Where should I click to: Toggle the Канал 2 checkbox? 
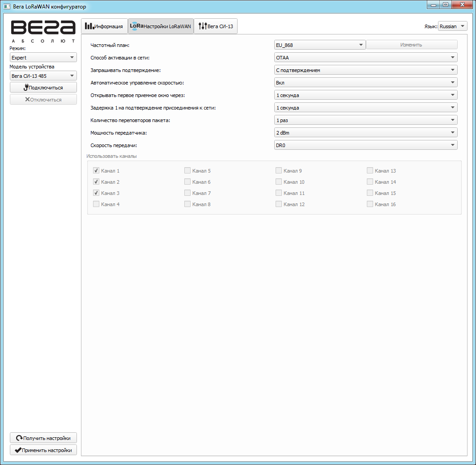click(x=96, y=182)
